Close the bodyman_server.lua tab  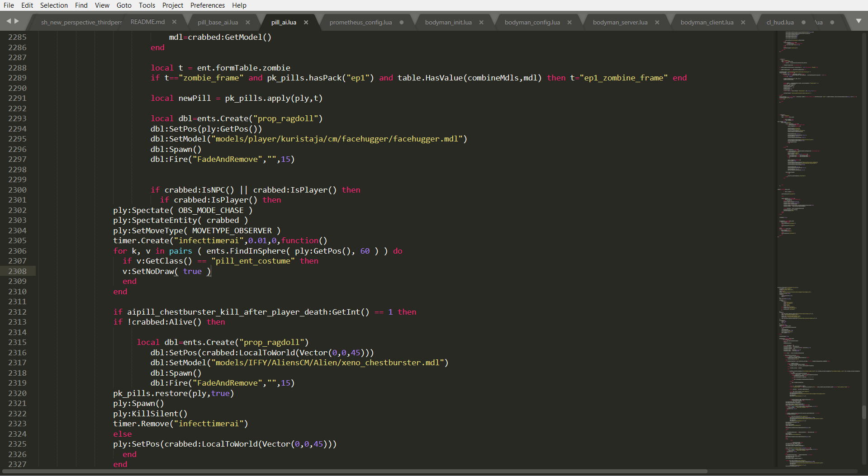(657, 22)
